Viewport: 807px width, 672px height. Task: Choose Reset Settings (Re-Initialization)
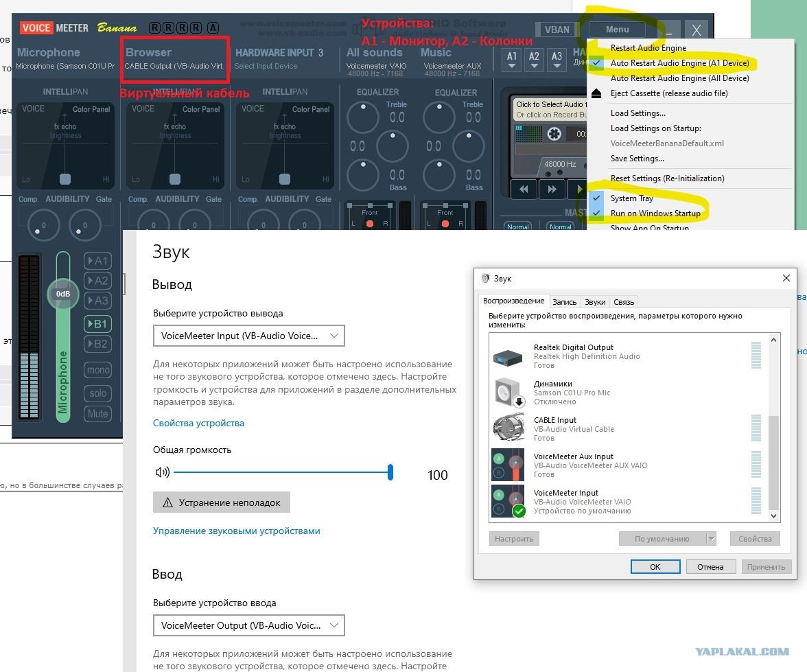pos(668,178)
